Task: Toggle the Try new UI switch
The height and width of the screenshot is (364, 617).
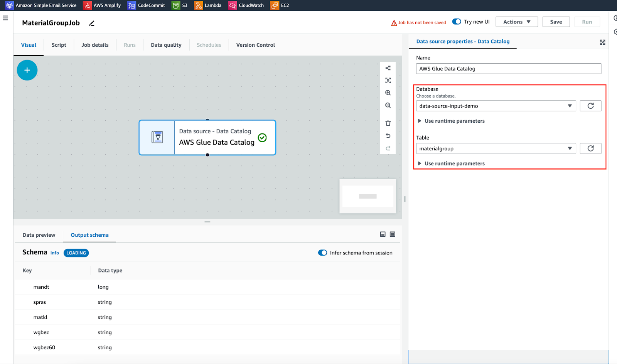Action: click(x=457, y=22)
